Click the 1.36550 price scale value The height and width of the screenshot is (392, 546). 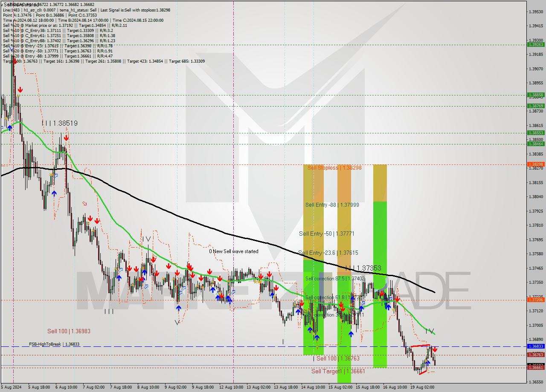pyautogui.click(x=536, y=382)
